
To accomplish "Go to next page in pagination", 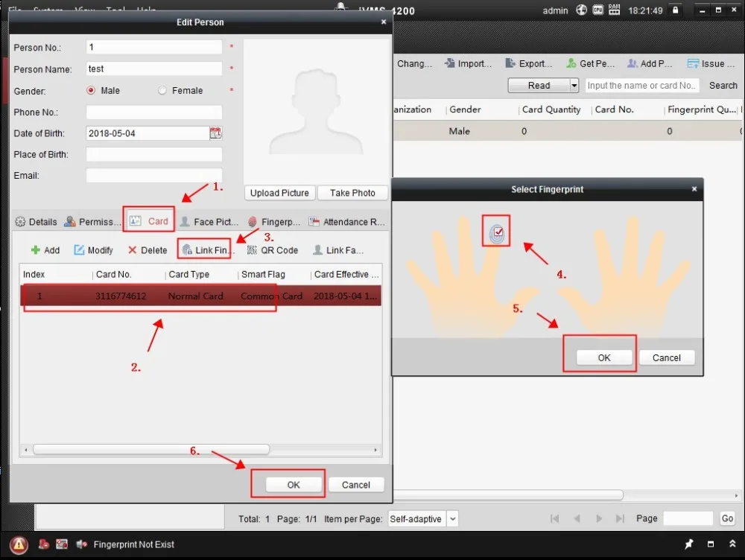I will [599, 518].
